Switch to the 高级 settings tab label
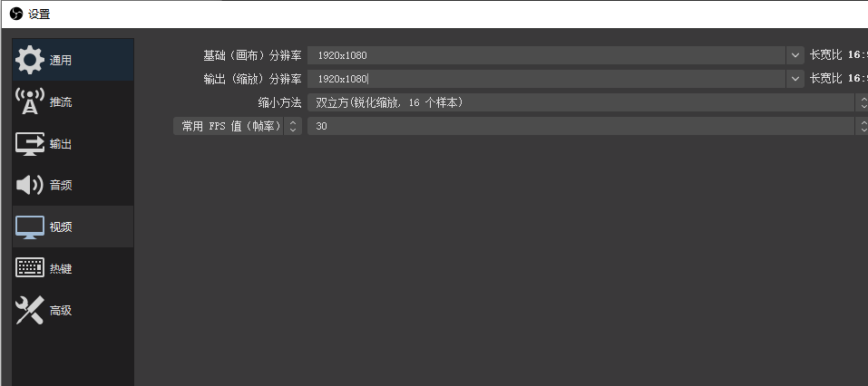 [x=61, y=311]
